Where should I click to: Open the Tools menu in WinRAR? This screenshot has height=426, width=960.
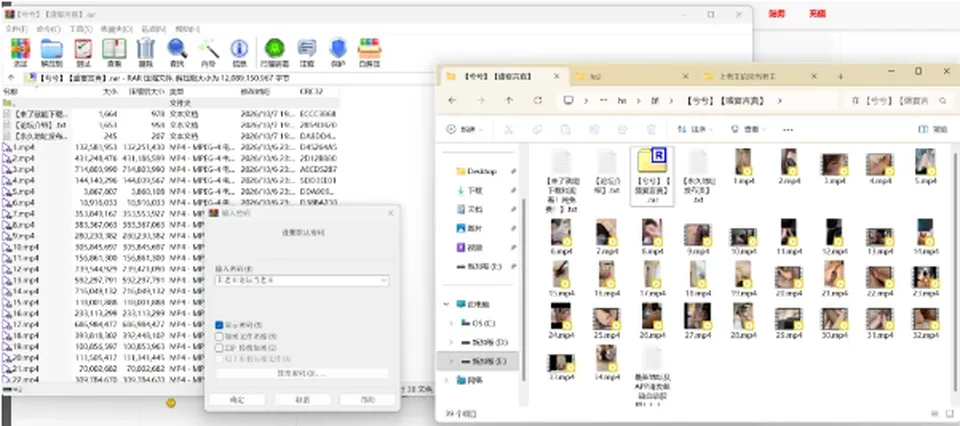[x=81, y=29]
